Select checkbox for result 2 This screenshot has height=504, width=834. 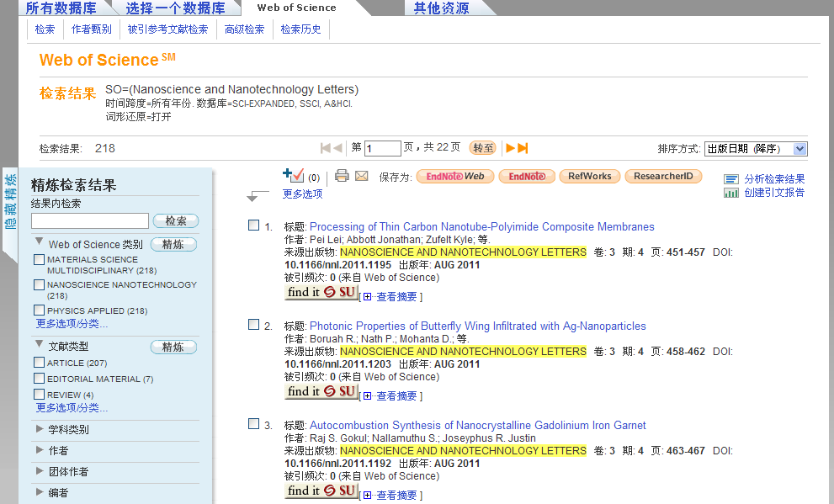click(253, 325)
